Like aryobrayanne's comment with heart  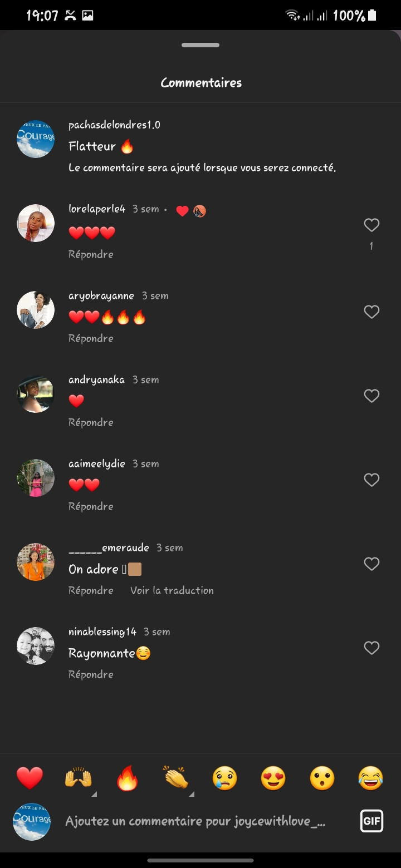point(371,312)
